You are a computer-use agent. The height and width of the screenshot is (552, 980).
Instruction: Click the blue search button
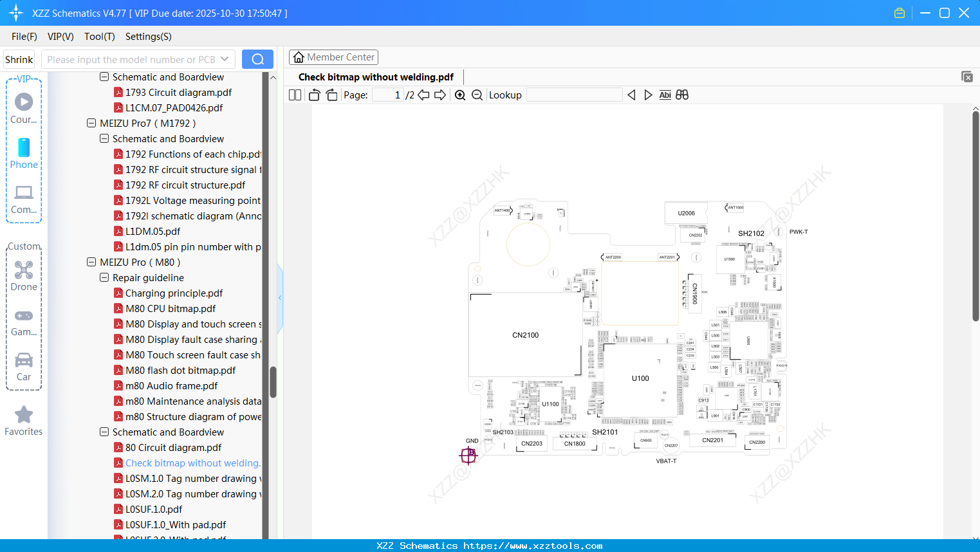pos(257,59)
